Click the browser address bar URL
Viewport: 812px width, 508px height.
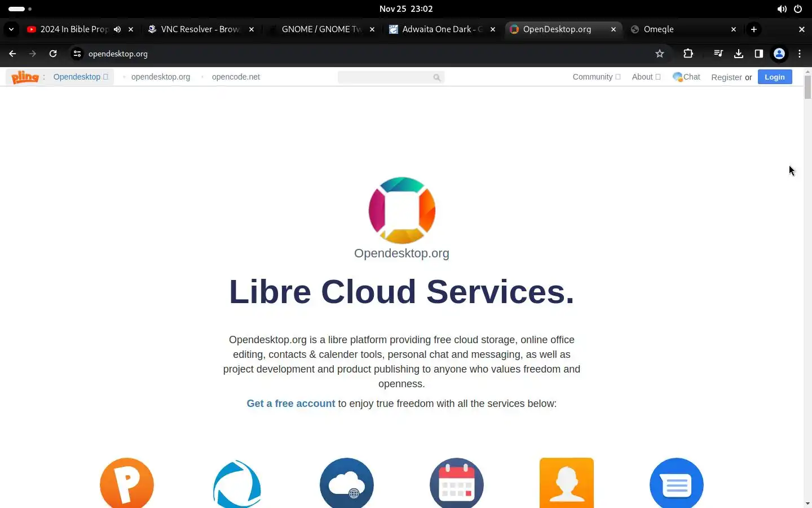pyautogui.click(x=118, y=54)
